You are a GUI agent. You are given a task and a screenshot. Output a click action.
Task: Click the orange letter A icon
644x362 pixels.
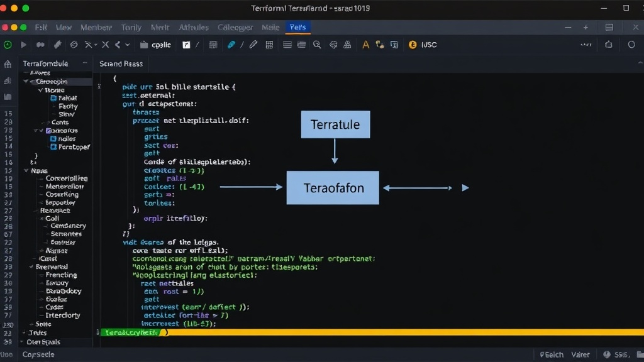pos(365,45)
